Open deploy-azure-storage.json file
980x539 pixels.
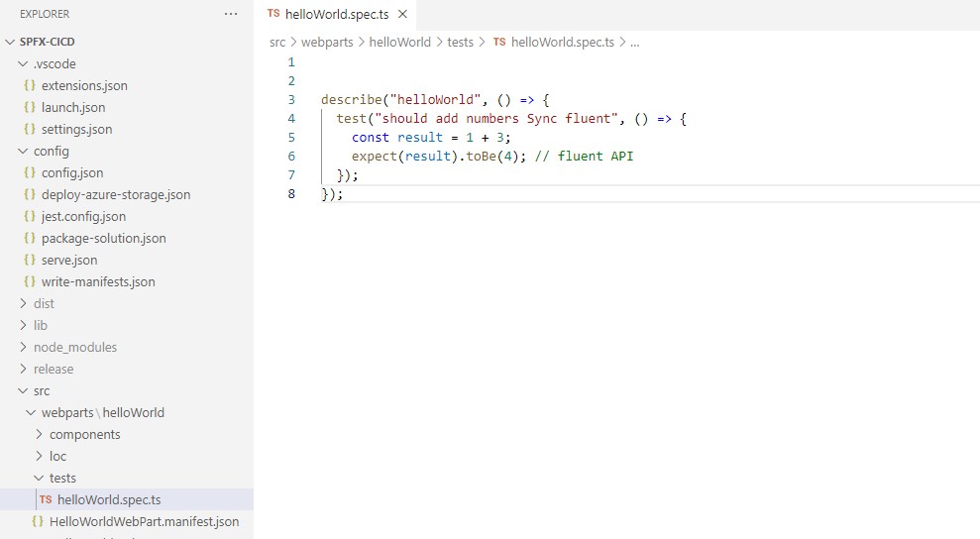(115, 195)
